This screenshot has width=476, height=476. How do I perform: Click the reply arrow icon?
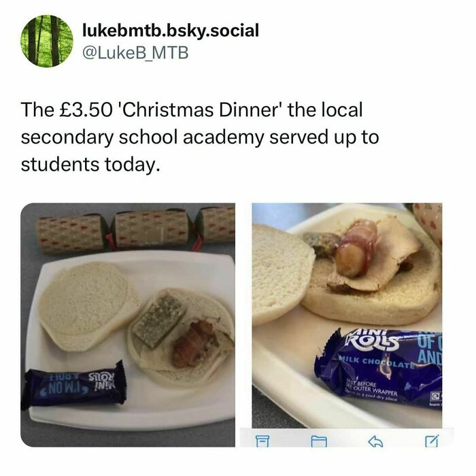click(x=375, y=441)
